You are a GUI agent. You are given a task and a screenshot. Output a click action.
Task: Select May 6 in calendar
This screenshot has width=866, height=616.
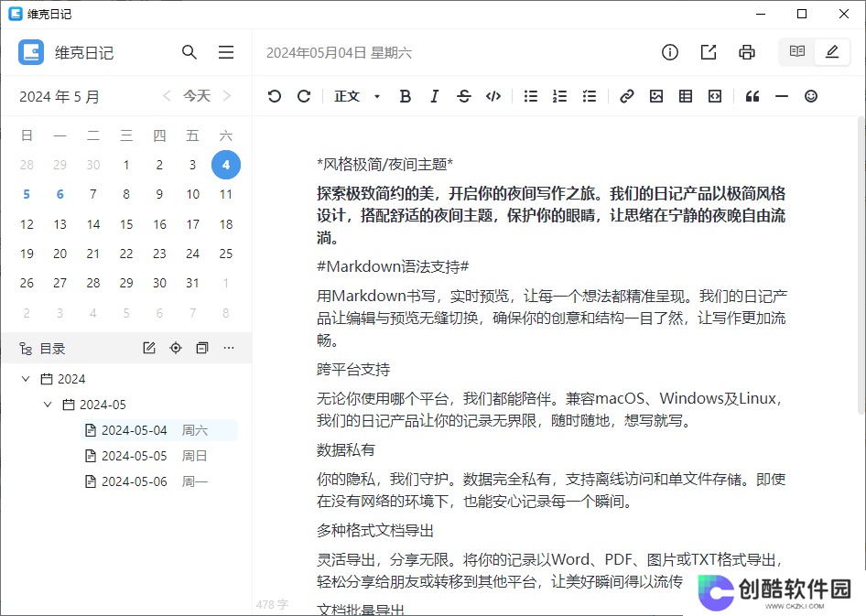60,194
